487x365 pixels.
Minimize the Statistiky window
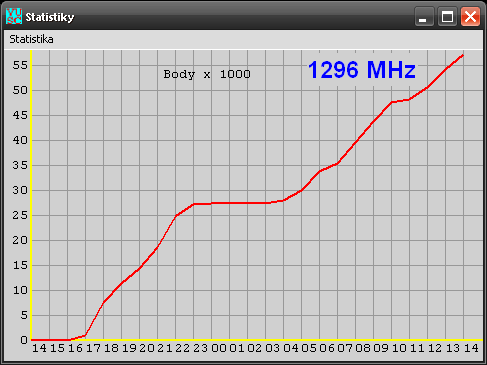pyautogui.click(x=424, y=16)
